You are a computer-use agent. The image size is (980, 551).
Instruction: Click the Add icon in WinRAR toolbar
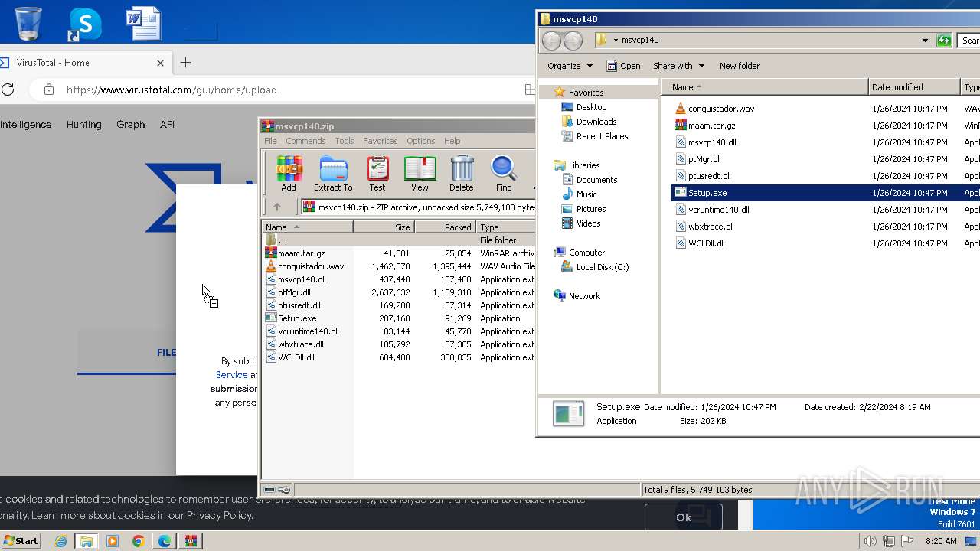289,173
